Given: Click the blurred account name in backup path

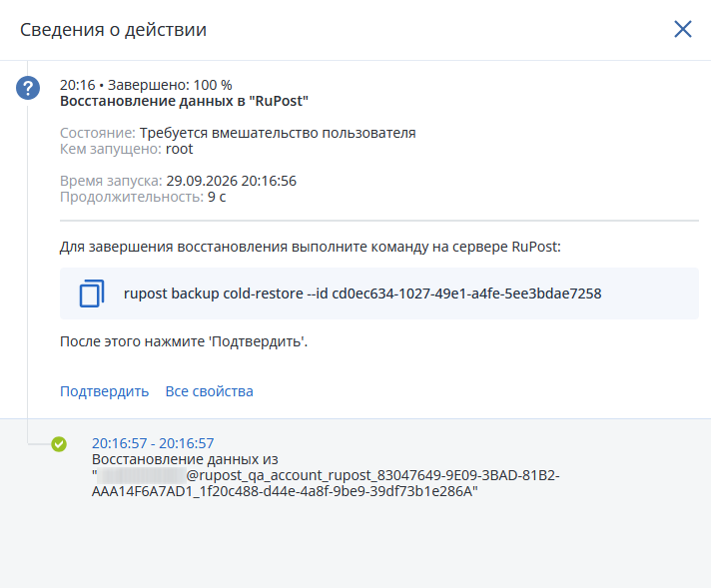Looking at the screenshot, I should (142, 475).
